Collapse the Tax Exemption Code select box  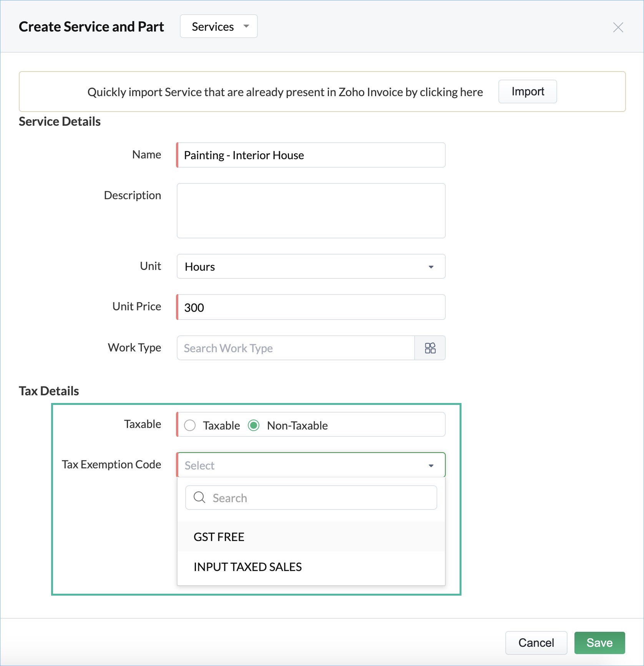point(311,465)
